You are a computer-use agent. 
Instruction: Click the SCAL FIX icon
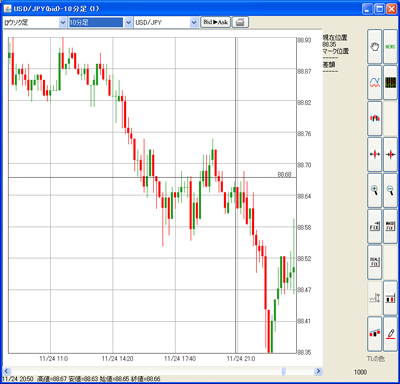coord(375,262)
